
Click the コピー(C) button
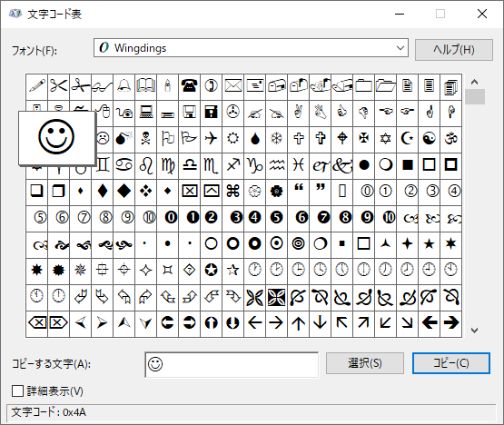tap(451, 363)
